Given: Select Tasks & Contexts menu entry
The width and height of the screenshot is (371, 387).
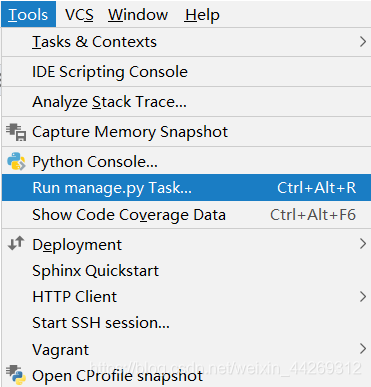Looking at the screenshot, I should pyautogui.click(x=186, y=42).
